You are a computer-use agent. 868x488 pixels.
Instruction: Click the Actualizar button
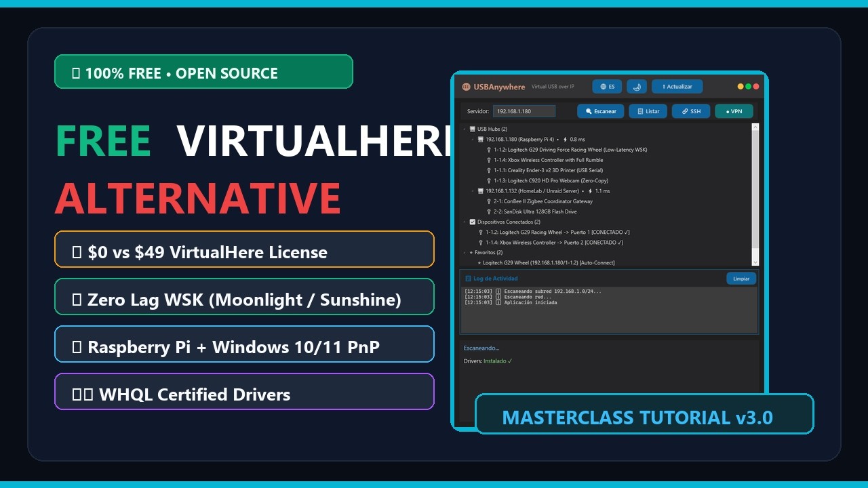[x=677, y=87]
